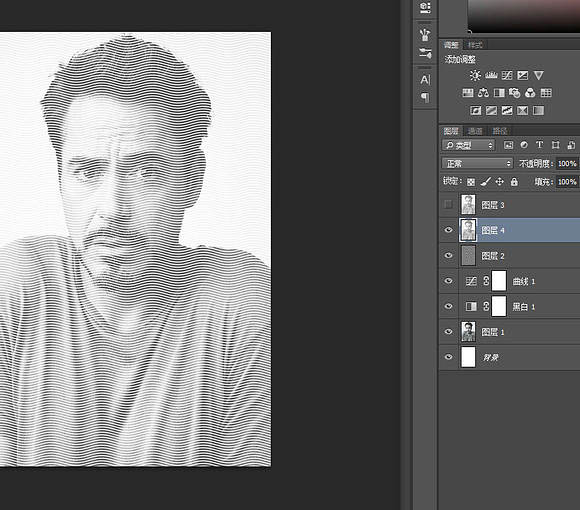Show the hidden 图层 3 layer

(x=448, y=205)
